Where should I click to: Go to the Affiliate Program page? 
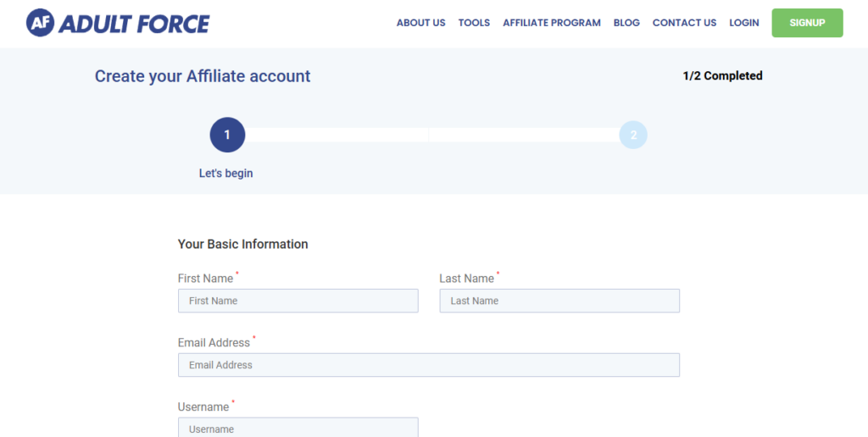(x=551, y=23)
